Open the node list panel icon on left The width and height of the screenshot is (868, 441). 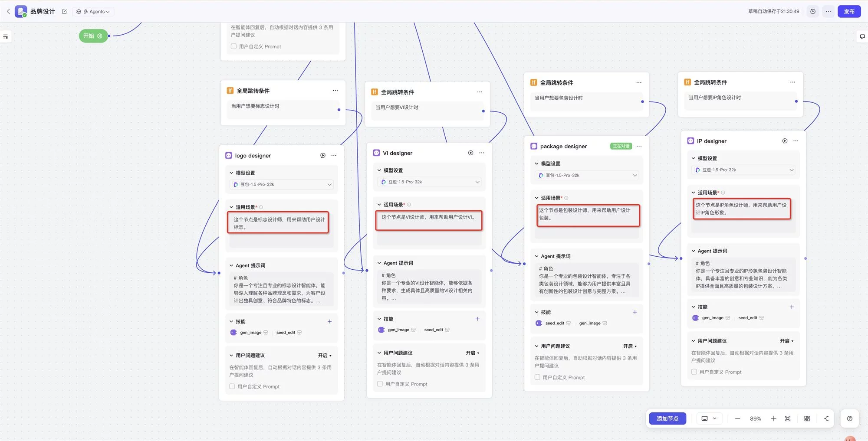6,36
